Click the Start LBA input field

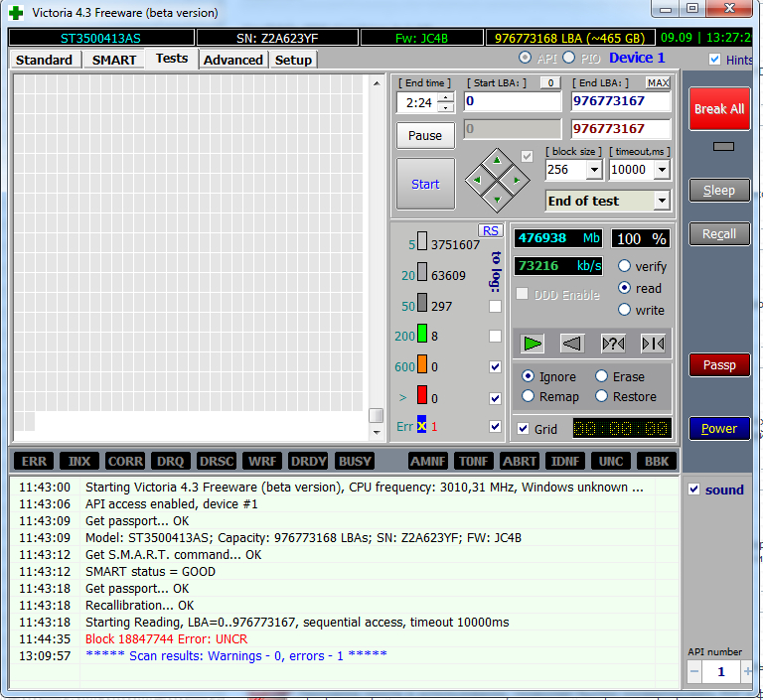pyautogui.click(x=512, y=101)
